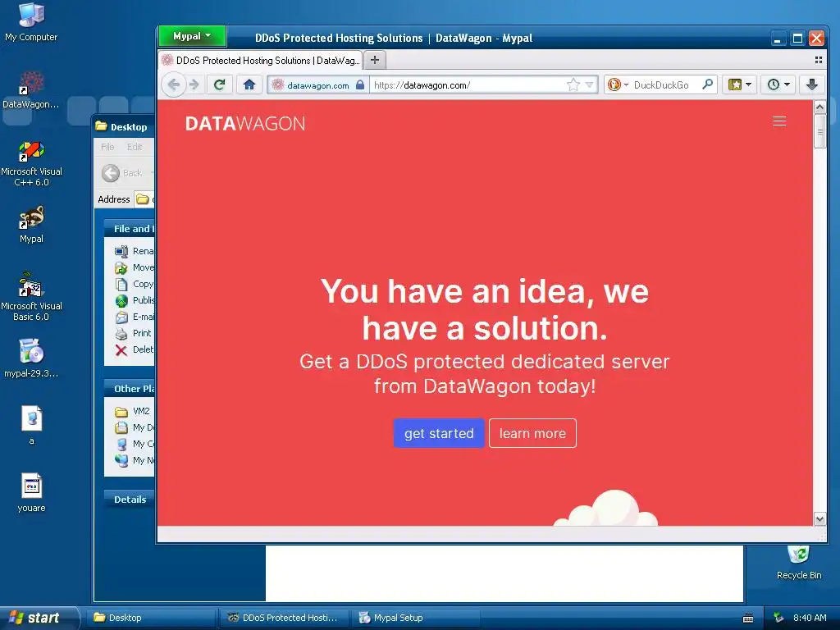The height and width of the screenshot is (630, 840).
Task: Collapse the Other Places panel header
Action: point(129,388)
